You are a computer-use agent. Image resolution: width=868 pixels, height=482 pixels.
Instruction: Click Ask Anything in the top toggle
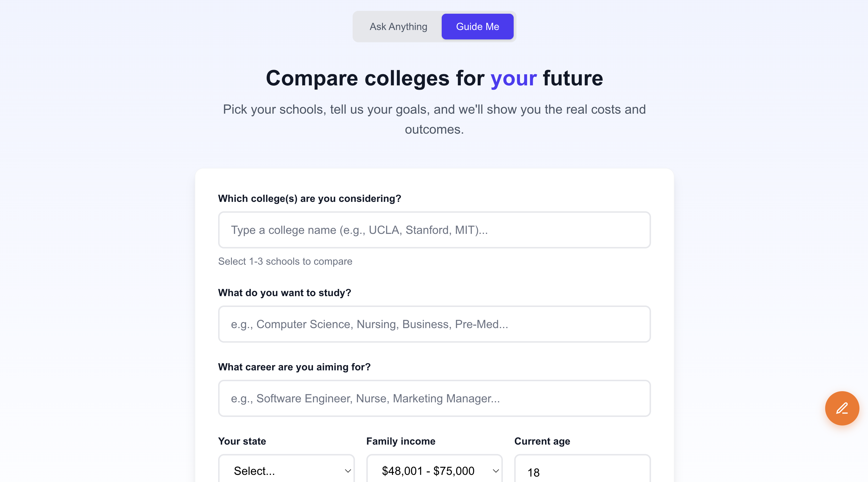tap(398, 26)
